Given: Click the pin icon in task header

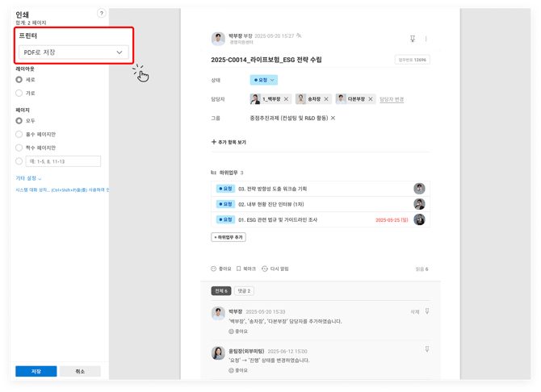Looking at the screenshot, I should point(413,39).
